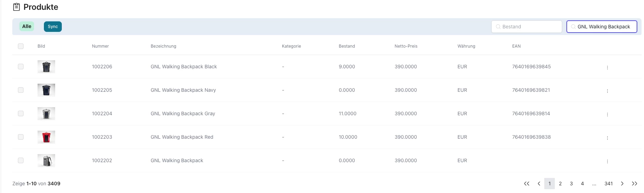Click the Sync button

click(53, 27)
